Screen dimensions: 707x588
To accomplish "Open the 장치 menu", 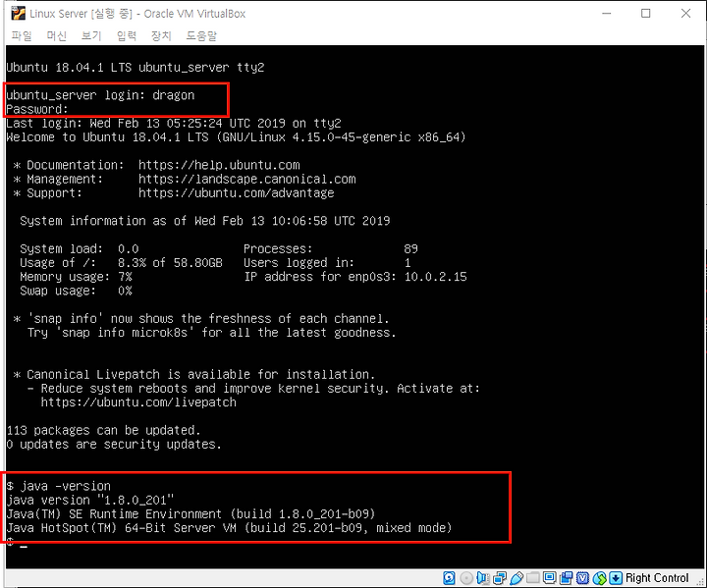I will (161, 35).
